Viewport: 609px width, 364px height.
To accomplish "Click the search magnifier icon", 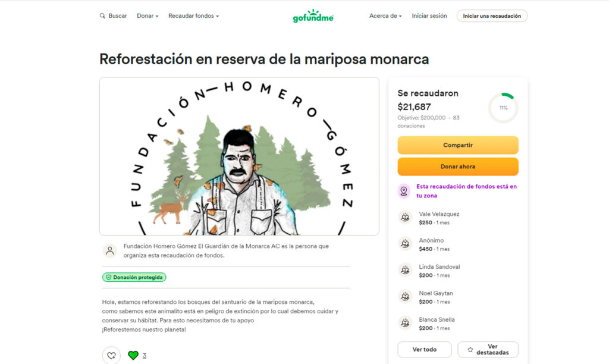I will coord(102,16).
